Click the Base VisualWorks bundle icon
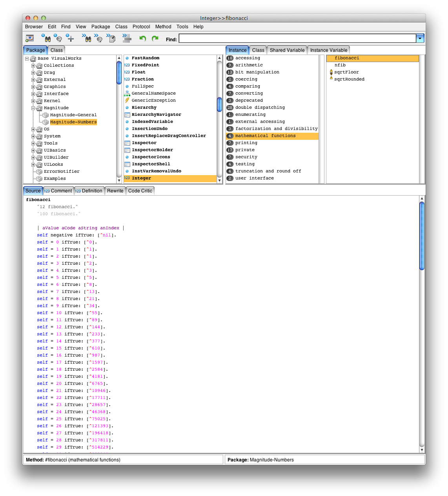 tap(33, 59)
